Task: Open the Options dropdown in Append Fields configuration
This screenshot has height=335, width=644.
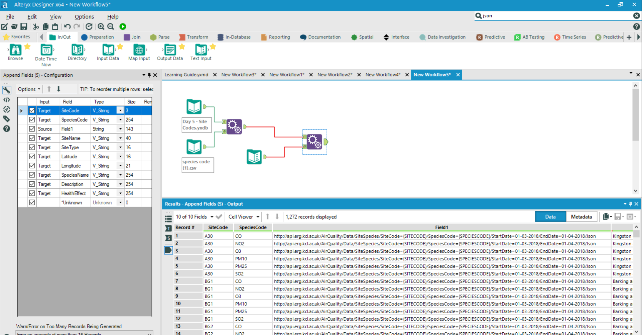Action: pyautogui.click(x=29, y=89)
